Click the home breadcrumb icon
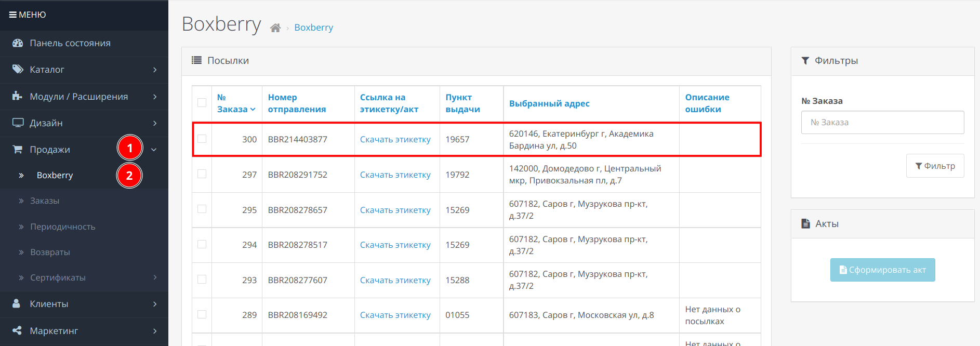The height and width of the screenshot is (346, 980). tap(275, 28)
